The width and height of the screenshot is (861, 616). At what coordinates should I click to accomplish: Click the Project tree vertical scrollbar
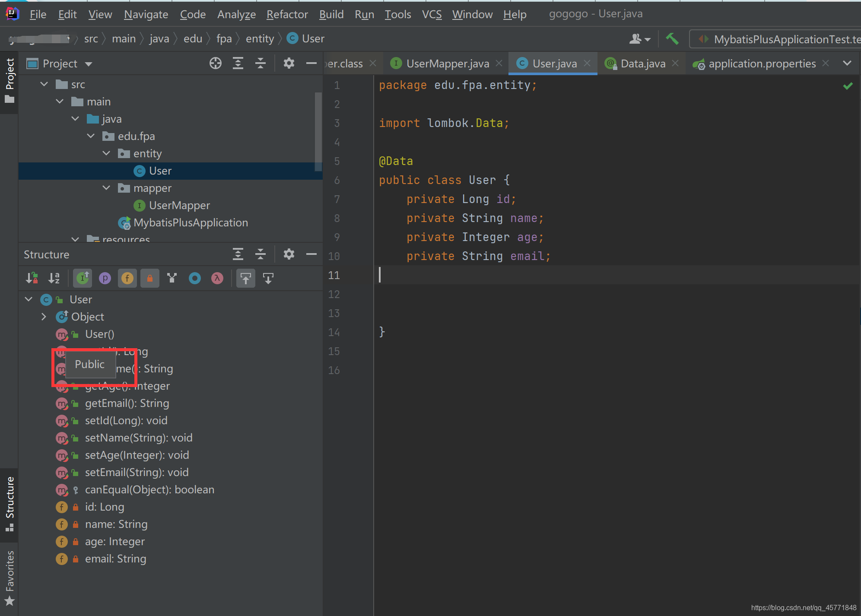point(318,132)
